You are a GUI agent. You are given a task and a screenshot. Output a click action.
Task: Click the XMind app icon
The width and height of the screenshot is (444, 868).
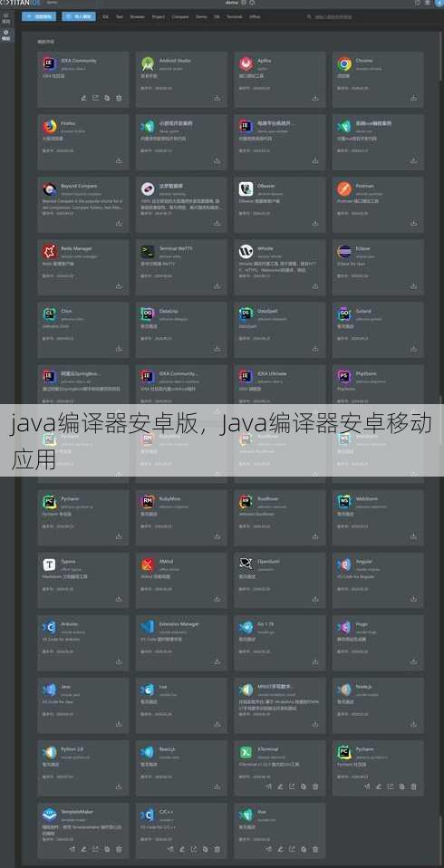148,564
